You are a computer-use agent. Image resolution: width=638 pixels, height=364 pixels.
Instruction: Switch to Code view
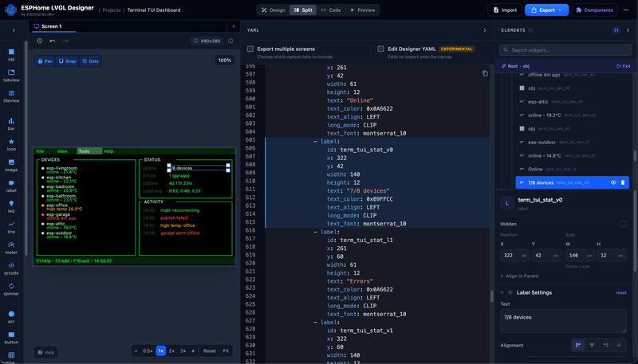(x=331, y=10)
